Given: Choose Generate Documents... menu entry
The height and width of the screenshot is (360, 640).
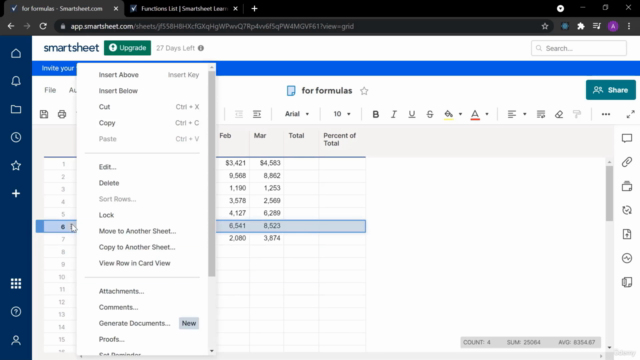Looking at the screenshot, I should pyautogui.click(x=134, y=323).
